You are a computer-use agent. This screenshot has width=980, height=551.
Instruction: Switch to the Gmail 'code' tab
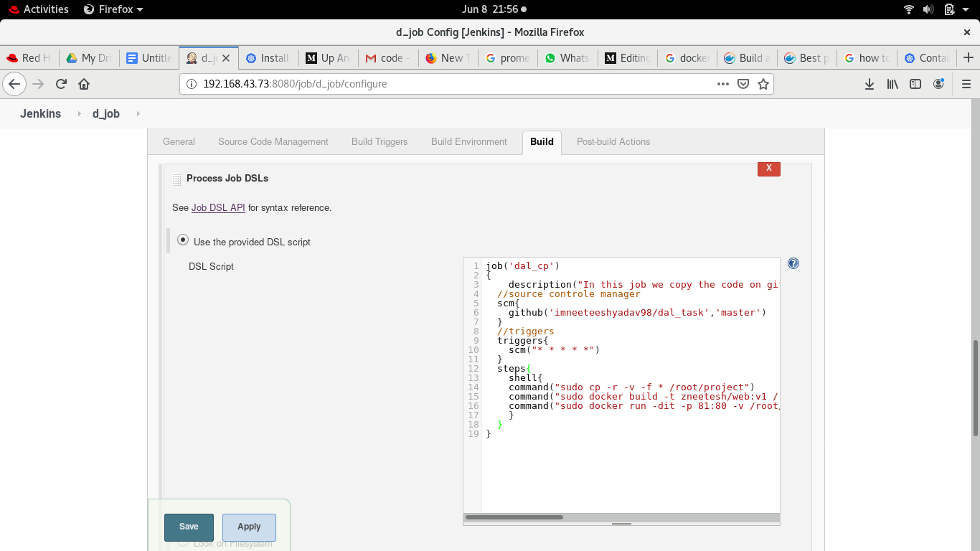pyautogui.click(x=388, y=58)
